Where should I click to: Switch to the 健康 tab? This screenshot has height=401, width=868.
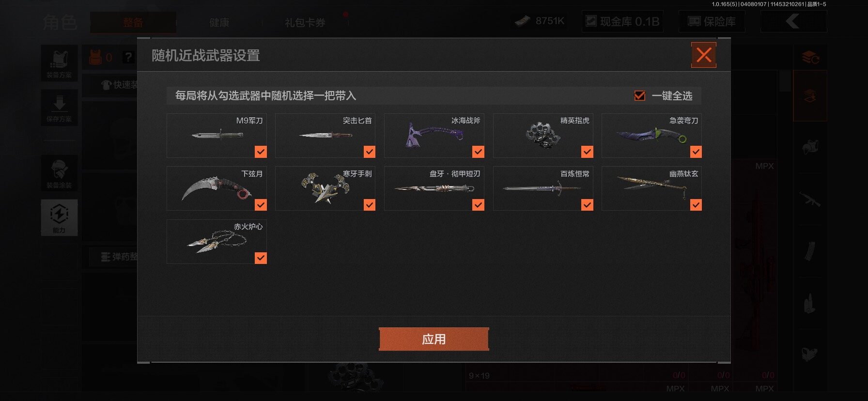pyautogui.click(x=219, y=22)
